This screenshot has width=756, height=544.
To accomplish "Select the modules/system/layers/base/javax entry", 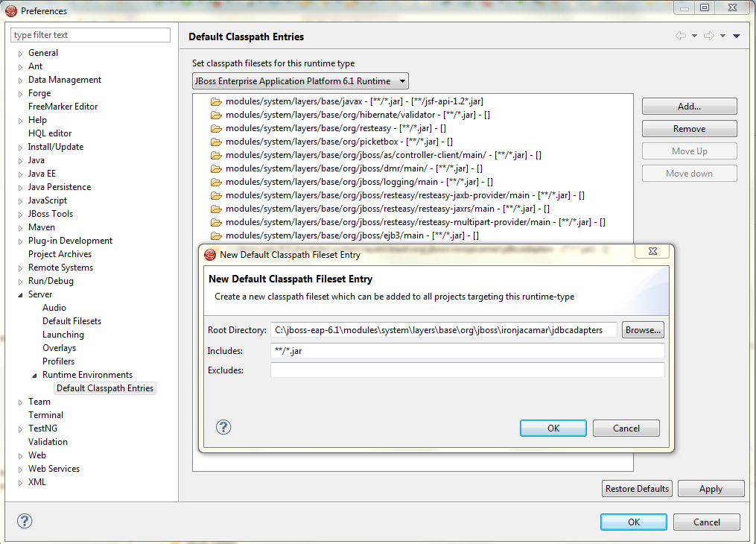I will coord(355,101).
